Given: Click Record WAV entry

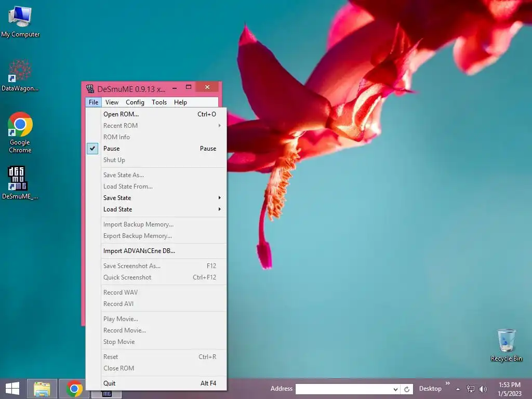Looking at the screenshot, I should [156, 292].
